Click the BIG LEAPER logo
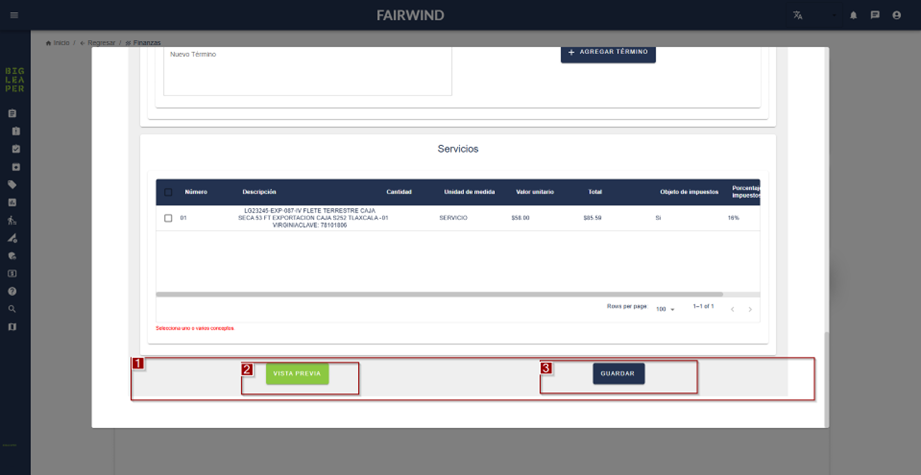The width and height of the screenshot is (921, 475). click(x=15, y=79)
